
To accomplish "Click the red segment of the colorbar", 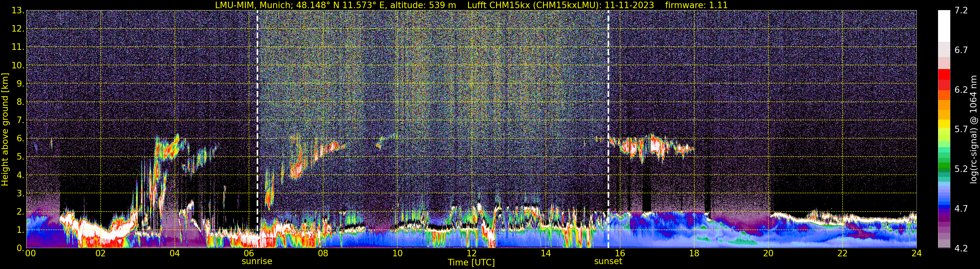I will tap(944, 74).
